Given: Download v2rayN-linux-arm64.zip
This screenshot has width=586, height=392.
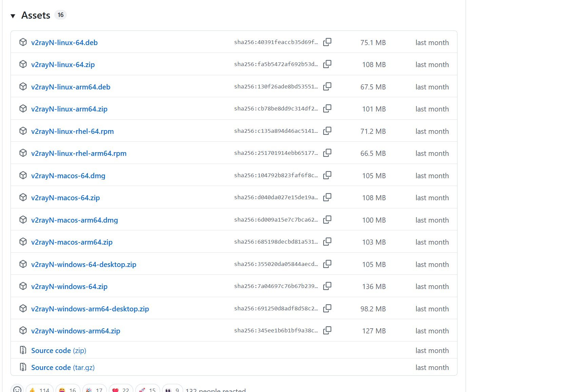Looking at the screenshot, I should (x=69, y=109).
